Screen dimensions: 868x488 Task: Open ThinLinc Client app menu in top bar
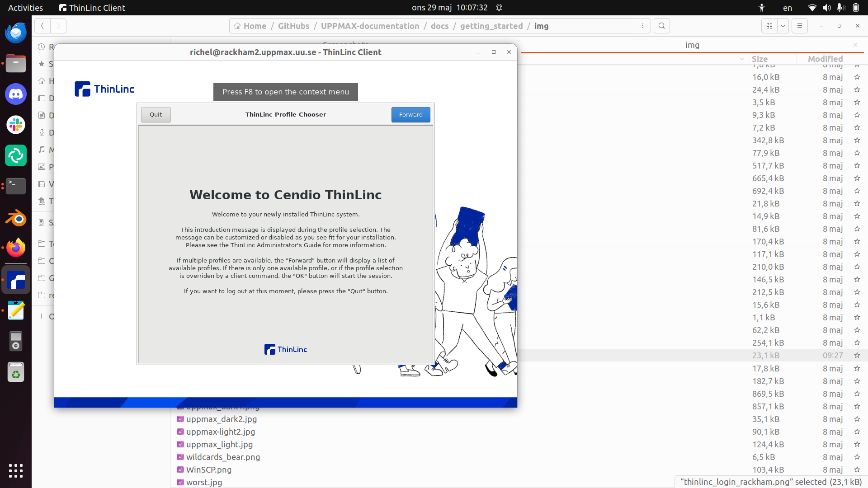[92, 8]
